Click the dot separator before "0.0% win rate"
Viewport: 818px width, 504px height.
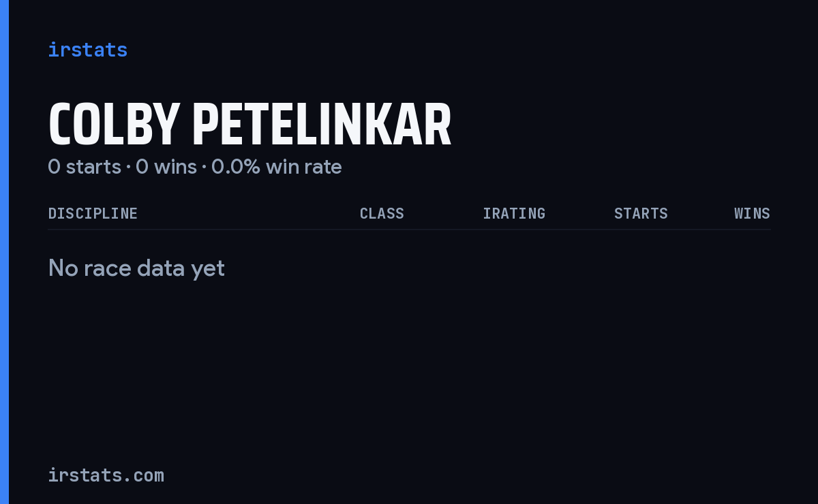[204, 168]
